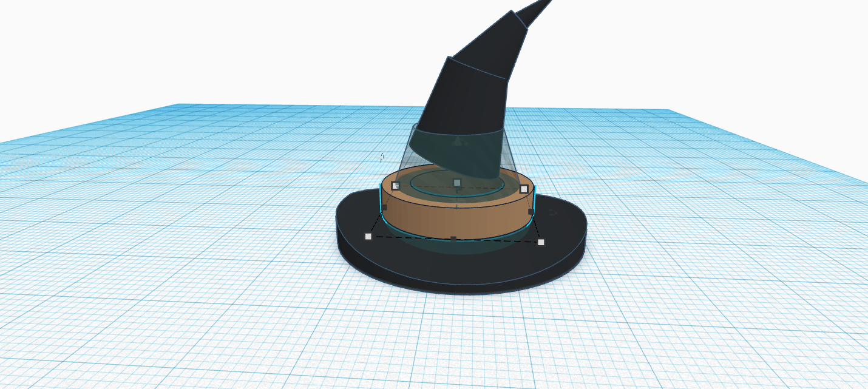The height and width of the screenshot is (389, 868).
Task: Click the gray height handle atop the selection
Action: point(456,182)
